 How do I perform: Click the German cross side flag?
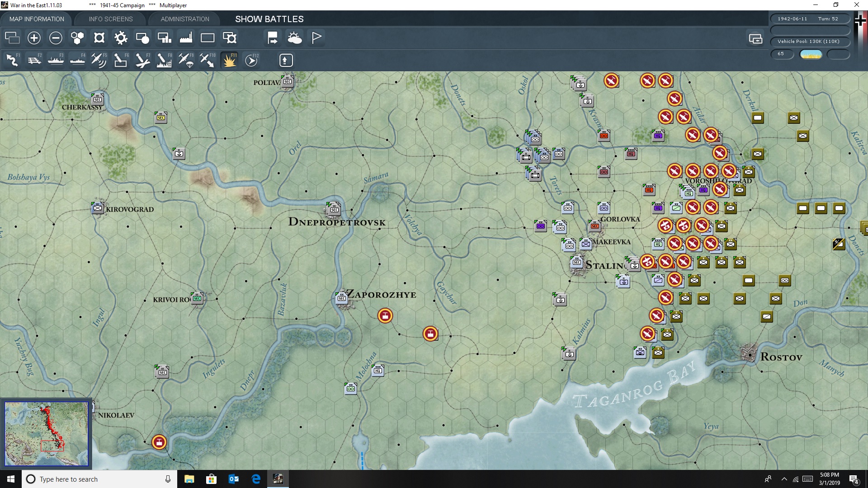pos(861,20)
